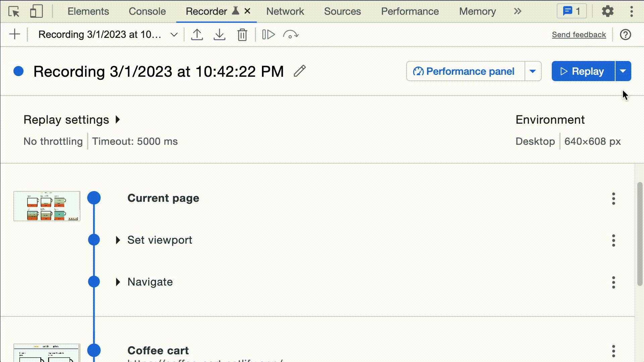Open the Replay dropdown arrow
Image resolution: width=644 pixels, height=362 pixels.
point(623,71)
